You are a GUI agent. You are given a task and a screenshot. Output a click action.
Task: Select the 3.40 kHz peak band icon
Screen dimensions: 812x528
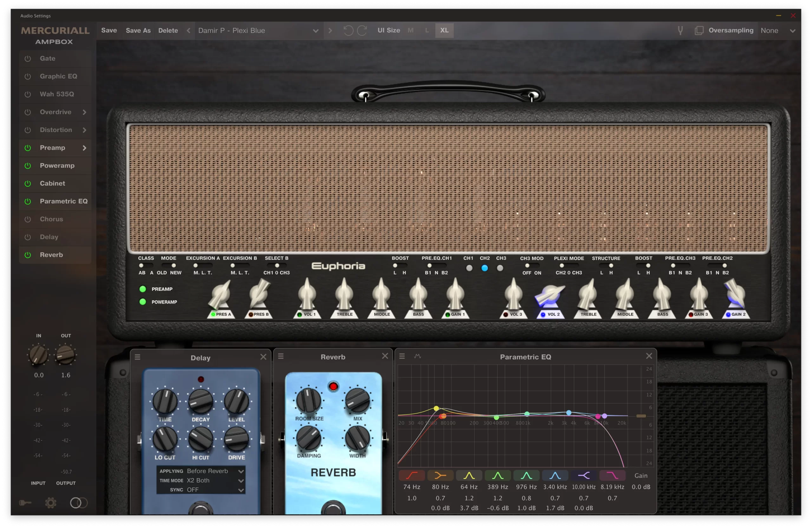point(555,475)
